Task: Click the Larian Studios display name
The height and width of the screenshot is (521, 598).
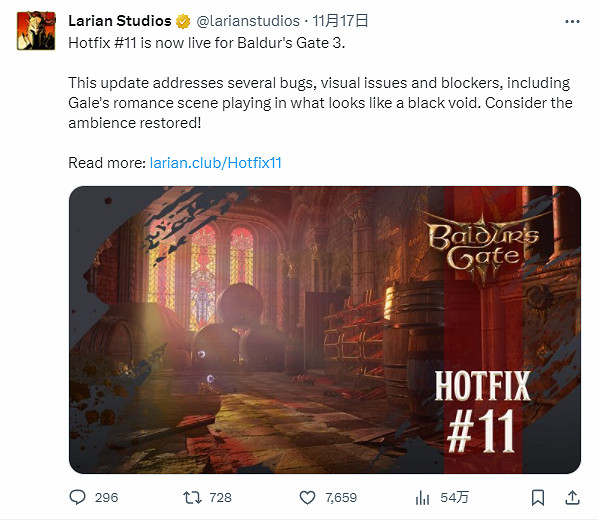Action: (120, 21)
